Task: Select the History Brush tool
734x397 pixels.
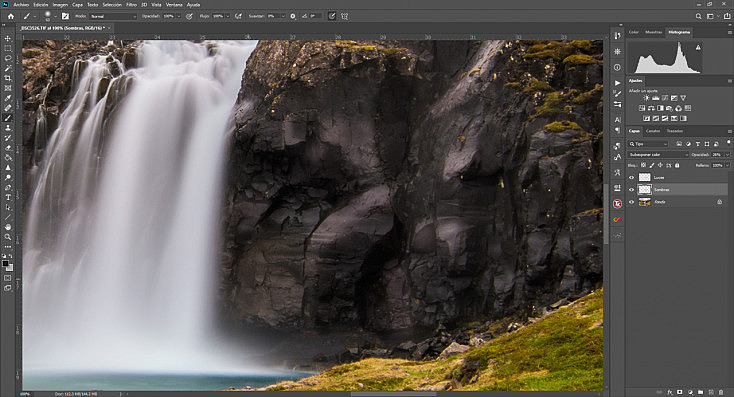Action: [8, 138]
